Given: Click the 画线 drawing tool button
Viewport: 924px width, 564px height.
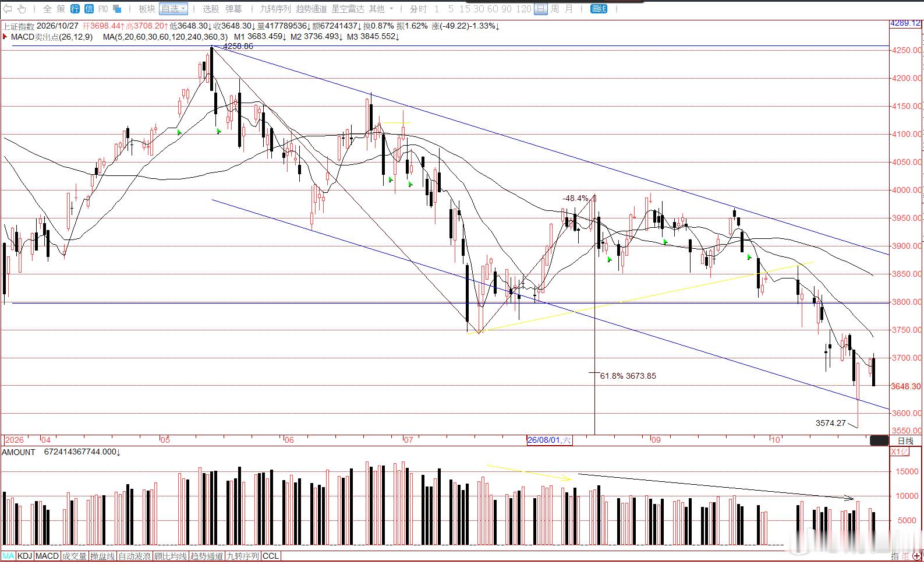Looking at the screenshot, I should [x=599, y=9].
